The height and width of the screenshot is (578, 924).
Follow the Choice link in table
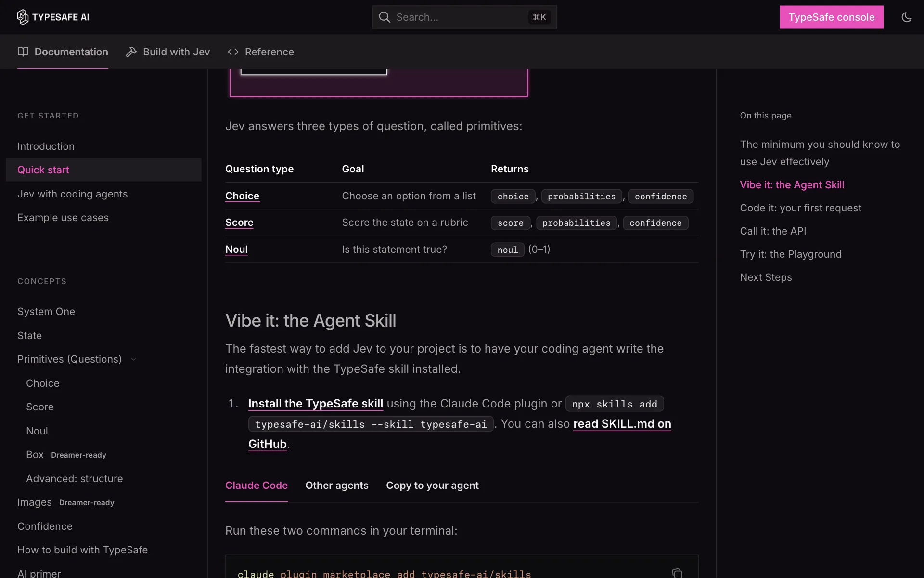click(242, 196)
